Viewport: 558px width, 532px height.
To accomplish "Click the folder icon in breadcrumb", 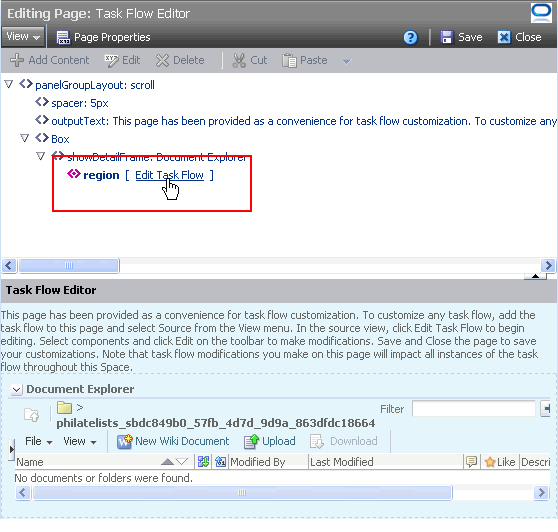I will [64, 407].
